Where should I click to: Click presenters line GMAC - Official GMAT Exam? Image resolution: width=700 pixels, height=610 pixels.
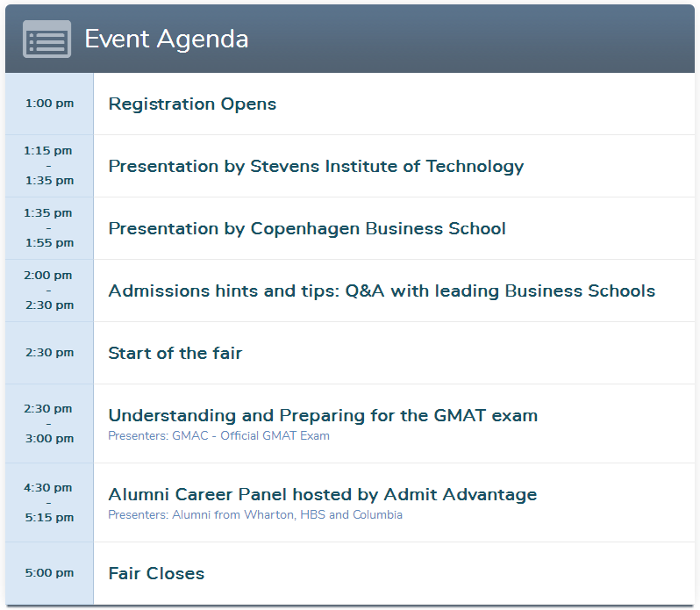pyautogui.click(x=218, y=435)
